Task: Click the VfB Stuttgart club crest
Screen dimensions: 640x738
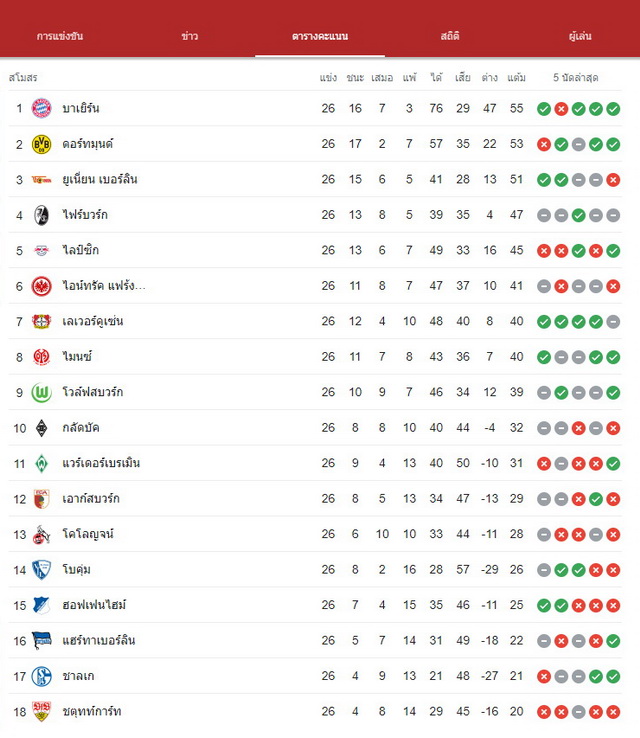Action: (41, 712)
